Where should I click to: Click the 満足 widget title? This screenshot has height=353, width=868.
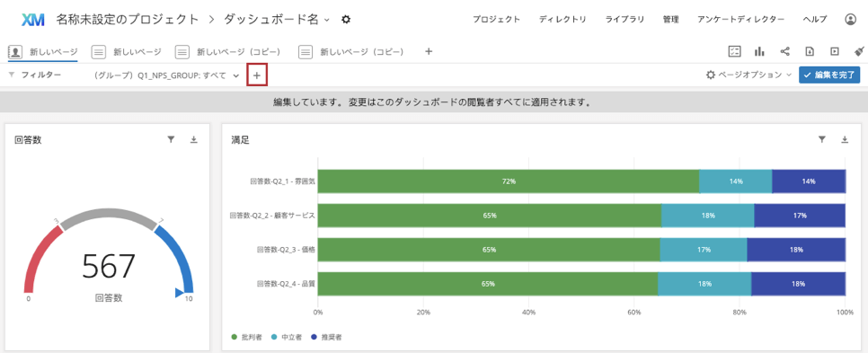pos(240,140)
